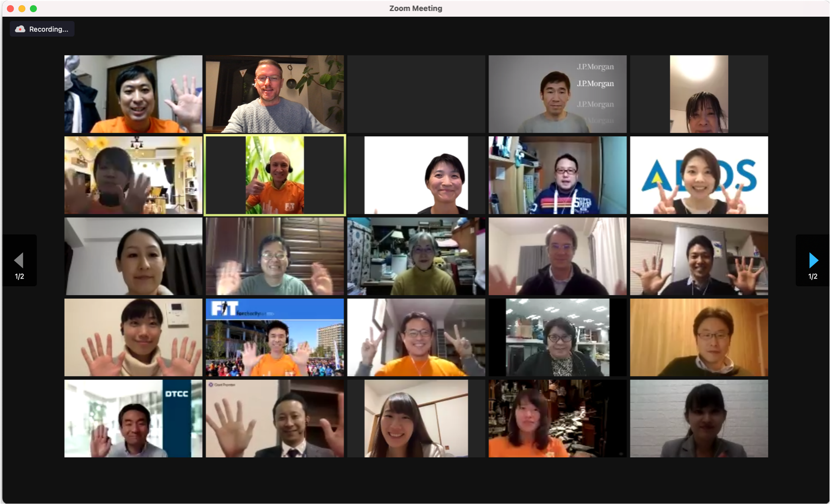Select the tile with yellow sweater participant
Viewport: 830px width, 504px height.
(416, 256)
